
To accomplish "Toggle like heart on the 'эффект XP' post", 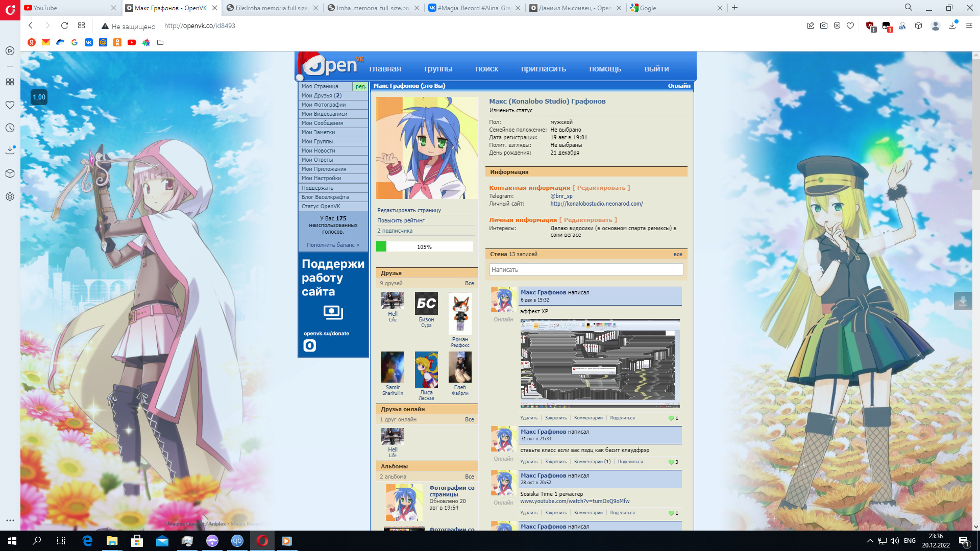I will coord(671,418).
